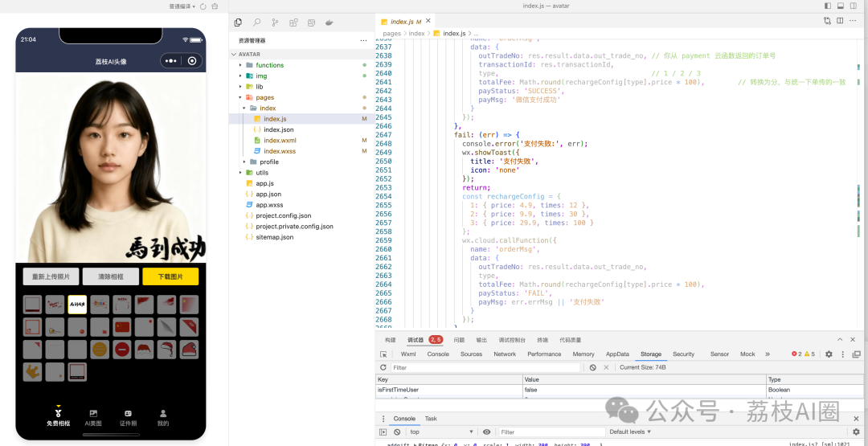Open the console context 'top' dropdown

(x=441, y=432)
